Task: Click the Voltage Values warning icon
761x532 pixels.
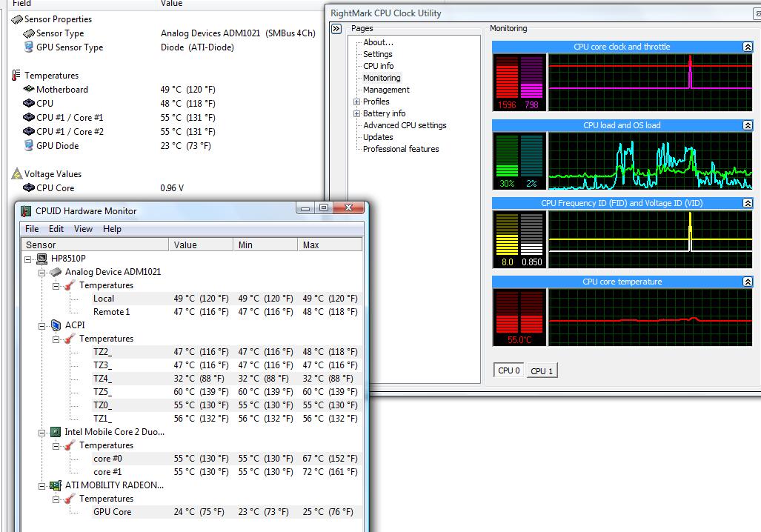Action: tap(17, 174)
